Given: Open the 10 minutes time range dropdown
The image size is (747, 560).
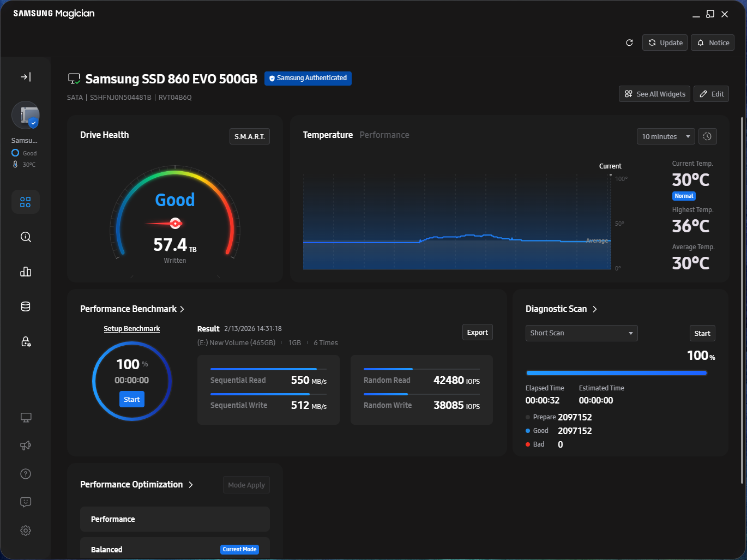Looking at the screenshot, I should click(x=666, y=136).
